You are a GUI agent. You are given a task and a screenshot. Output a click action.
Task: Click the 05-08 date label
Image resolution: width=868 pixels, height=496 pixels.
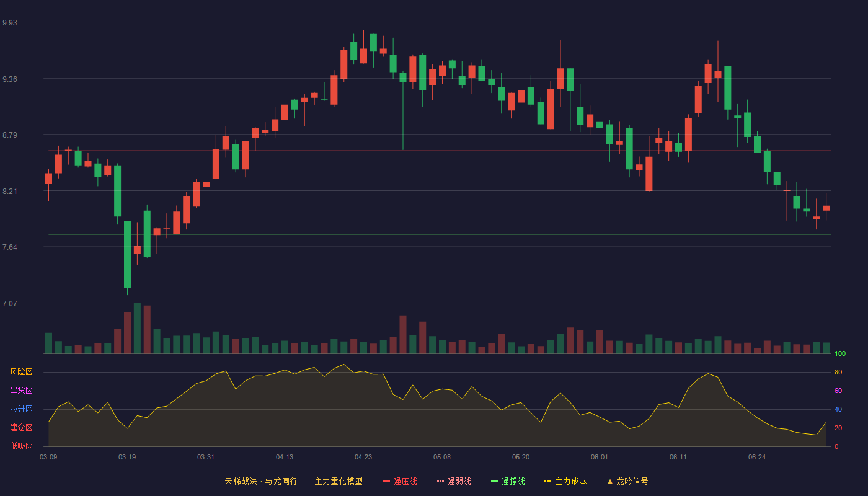click(442, 457)
